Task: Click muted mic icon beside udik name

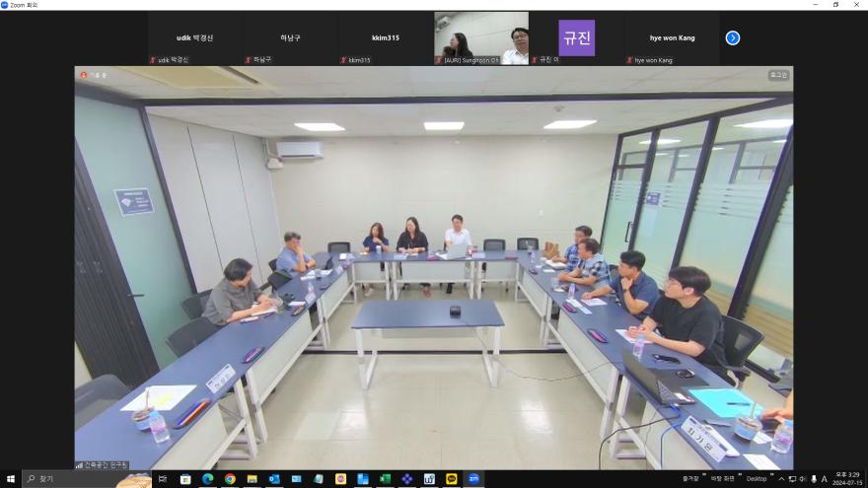Action: click(x=152, y=60)
